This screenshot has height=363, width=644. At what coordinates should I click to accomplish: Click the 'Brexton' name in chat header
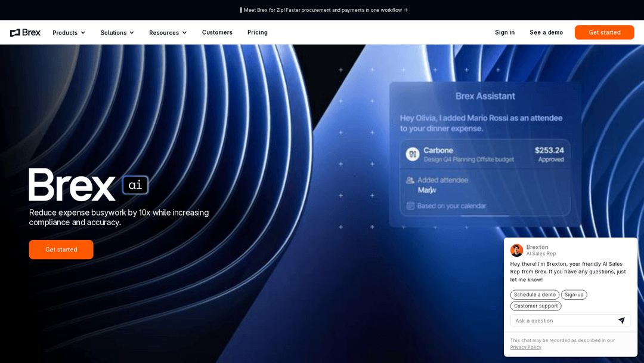coord(537,247)
